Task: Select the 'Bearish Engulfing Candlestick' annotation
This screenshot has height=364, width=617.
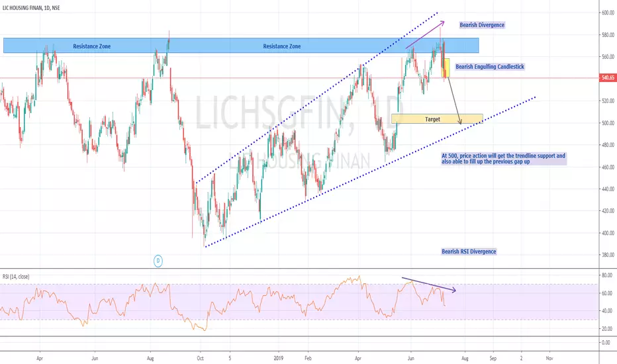Action: (x=489, y=66)
